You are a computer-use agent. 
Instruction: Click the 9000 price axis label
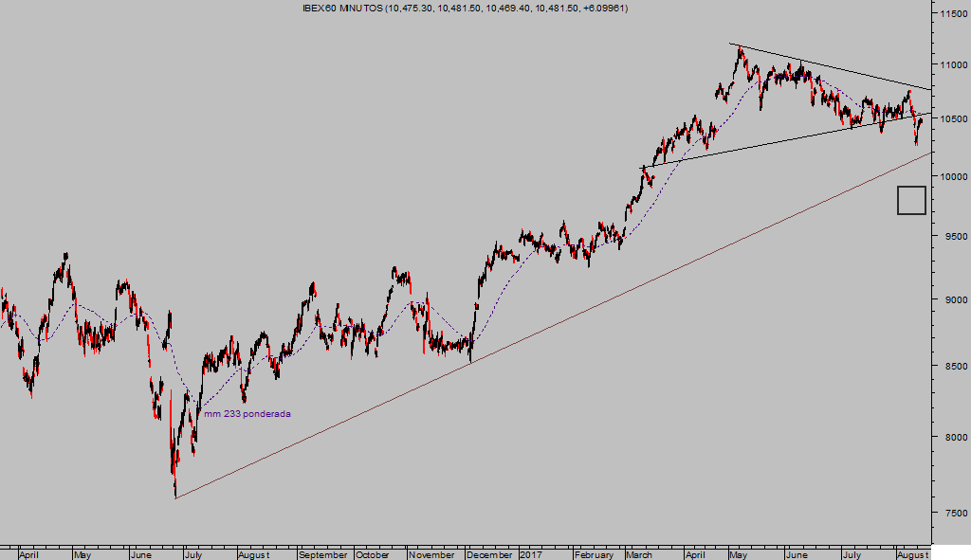(x=956, y=299)
